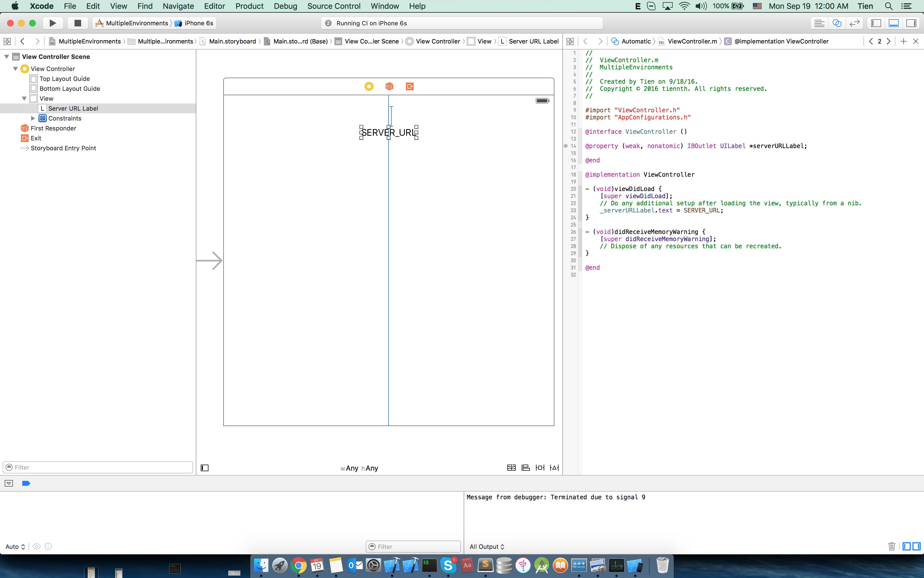Go to previous counterpart file
The image size is (924, 578).
(871, 41)
